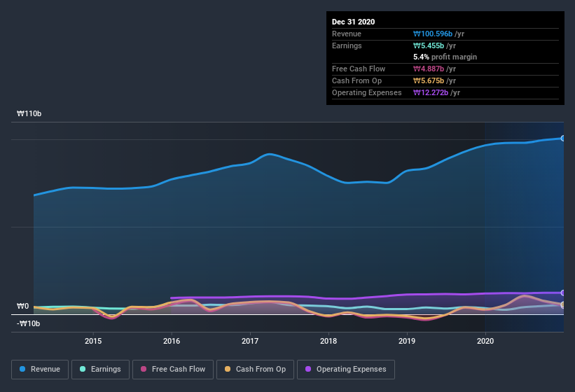575x392 pixels.
Task: Click the Operating Expenses endpoint marker
Action: pyautogui.click(x=563, y=293)
